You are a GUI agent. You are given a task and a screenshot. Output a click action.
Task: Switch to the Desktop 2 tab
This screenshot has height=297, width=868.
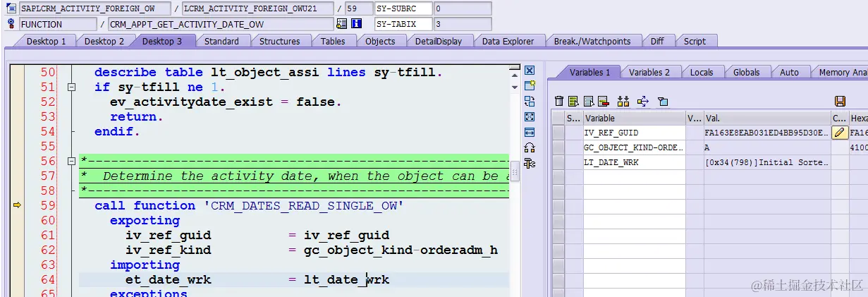click(x=104, y=41)
